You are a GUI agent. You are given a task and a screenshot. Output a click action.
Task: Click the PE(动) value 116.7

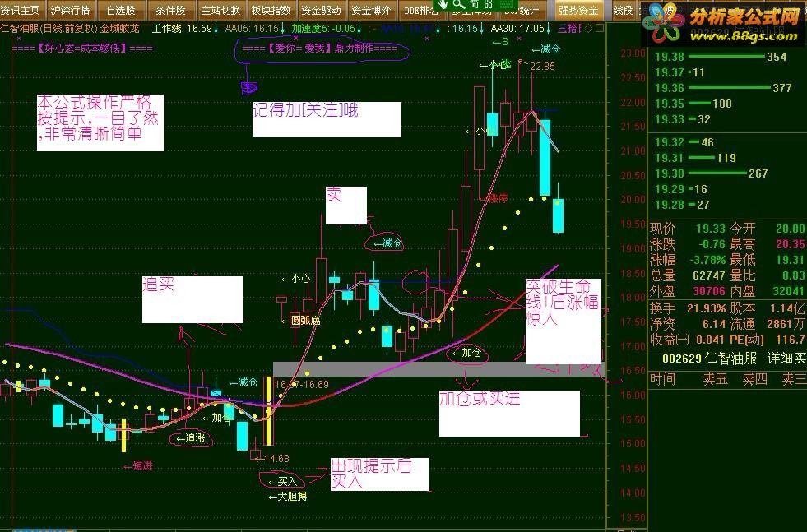791,340
